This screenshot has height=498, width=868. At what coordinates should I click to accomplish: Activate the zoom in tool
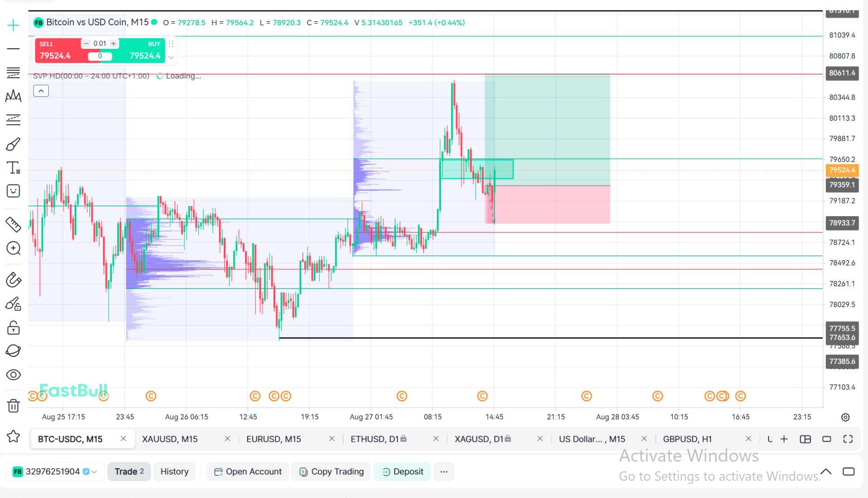13,248
